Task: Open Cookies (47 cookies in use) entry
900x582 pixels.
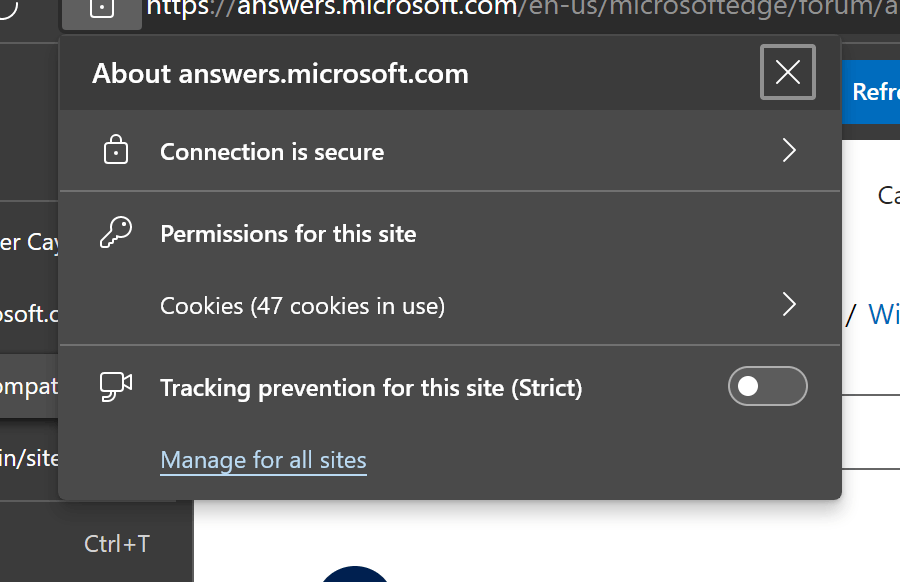Action: [302, 306]
